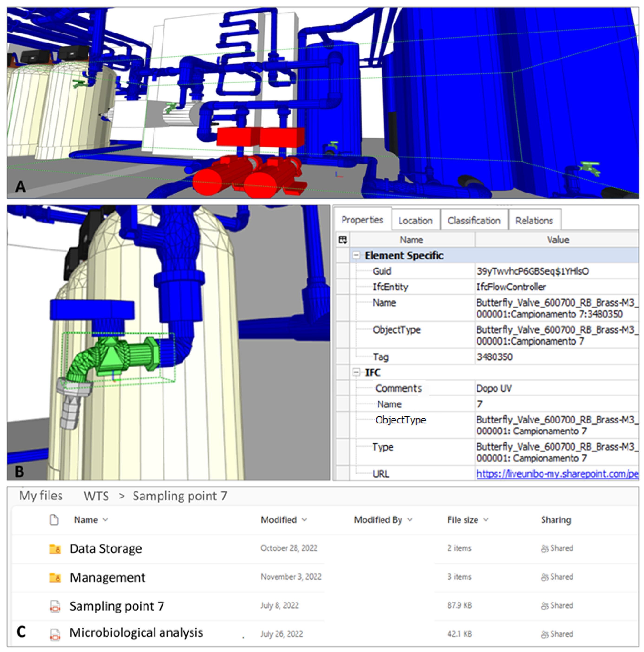The image size is (644, 652).
Task: Click the file type column header icon
Action: tap(54, 520)
